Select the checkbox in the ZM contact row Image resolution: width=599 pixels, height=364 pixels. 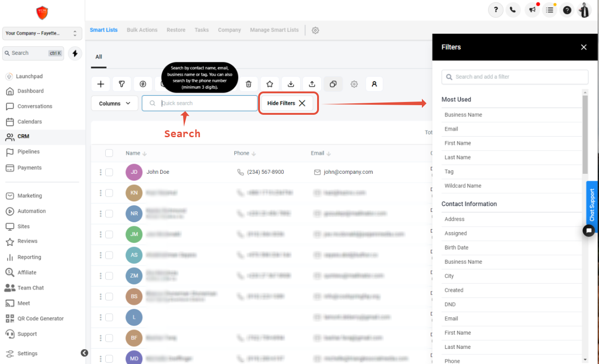(x=109, y=276)
